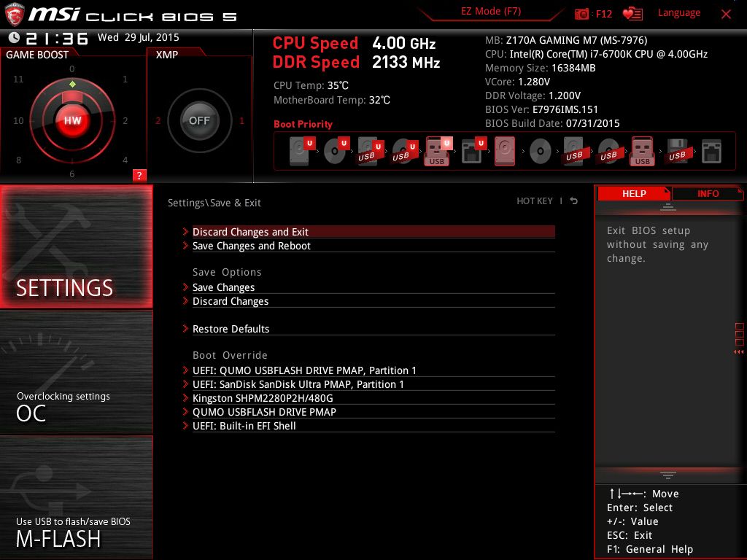Image resolution: width=747 pixels, height=560 pixels.
Task: Select Restore Defaults
Action: click(x=373, y=329)
